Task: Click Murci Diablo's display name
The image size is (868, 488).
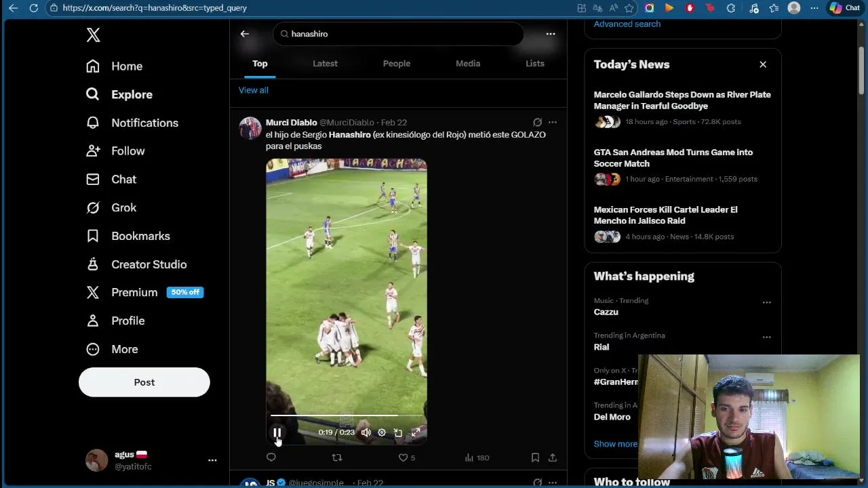Action: click(x=292, y=123)
